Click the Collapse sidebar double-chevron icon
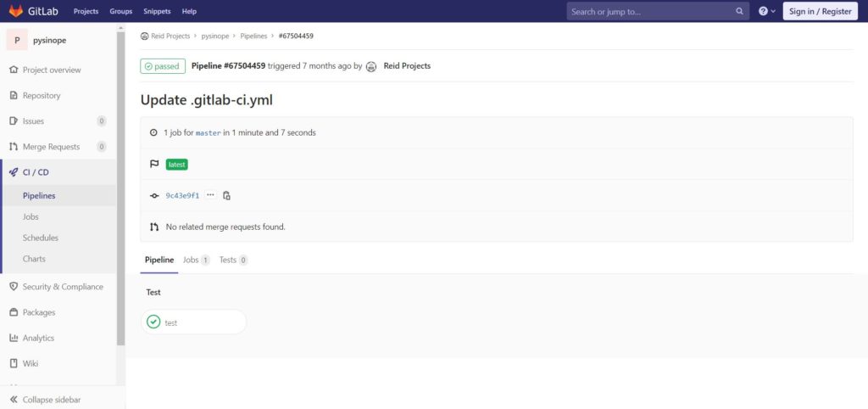This screenshot has height=409, width=868. pos(14,400)
